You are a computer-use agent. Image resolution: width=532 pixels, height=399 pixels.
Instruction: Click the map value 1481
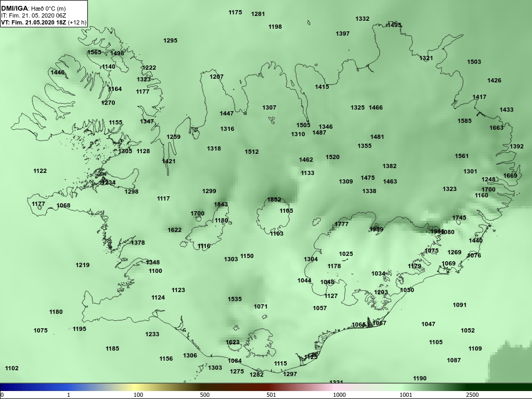(377, 137)
